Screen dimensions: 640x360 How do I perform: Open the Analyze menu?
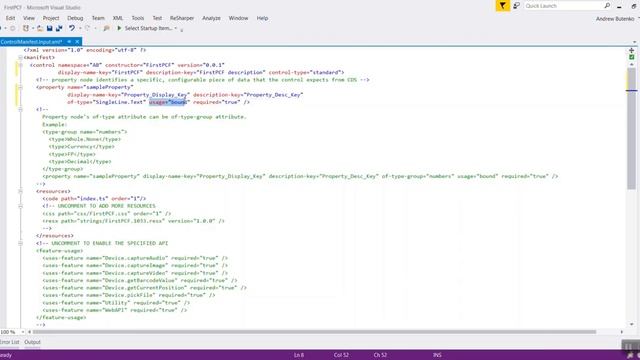pyautogui.click(x=211, y=18)
